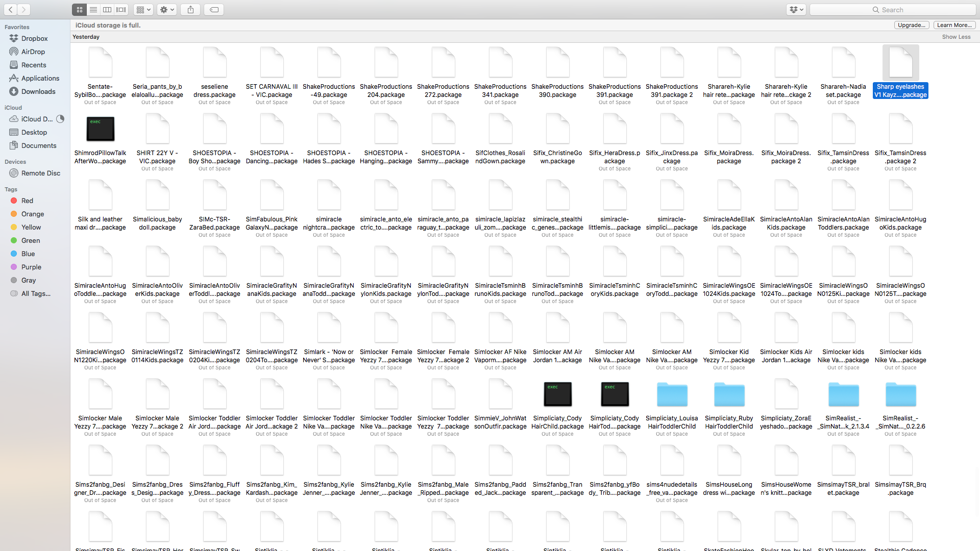Open Desktop in the sidebar
This screenshot has width=980, height=551.
click(35, 132)
